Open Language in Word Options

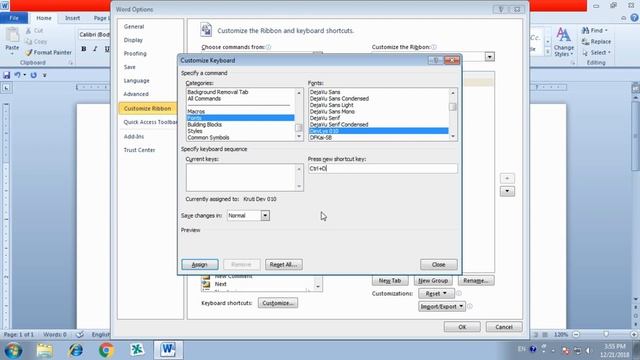click(136, 81)
